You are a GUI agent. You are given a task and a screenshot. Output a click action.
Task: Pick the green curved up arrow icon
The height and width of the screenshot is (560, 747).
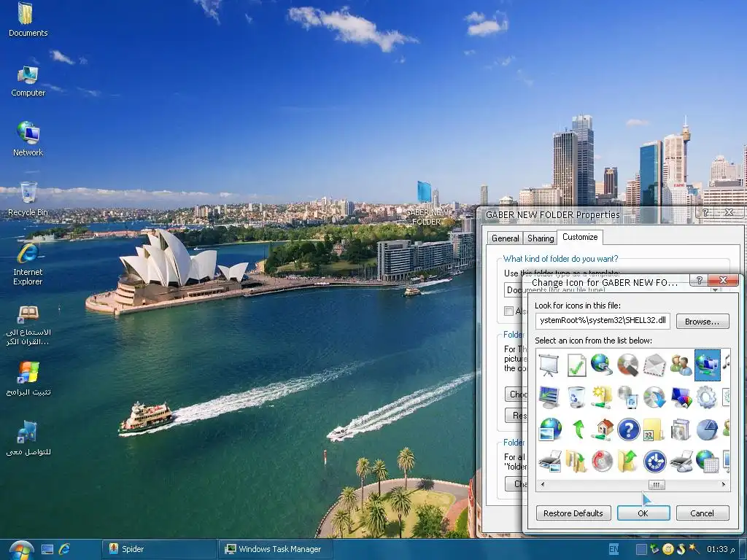click(578, 429)
